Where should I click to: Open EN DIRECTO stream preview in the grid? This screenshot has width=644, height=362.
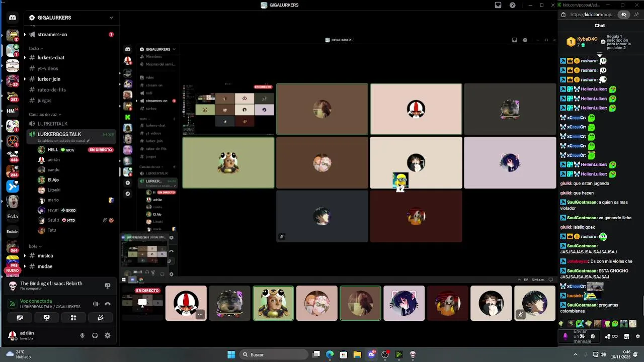[228, 110]
